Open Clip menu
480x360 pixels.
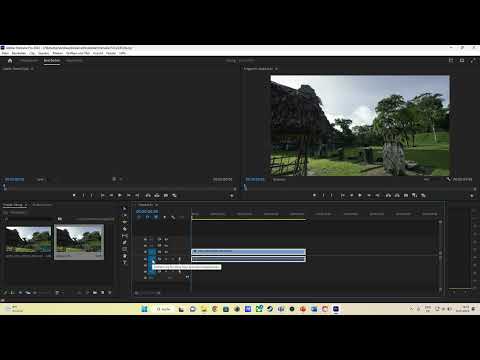32,53
